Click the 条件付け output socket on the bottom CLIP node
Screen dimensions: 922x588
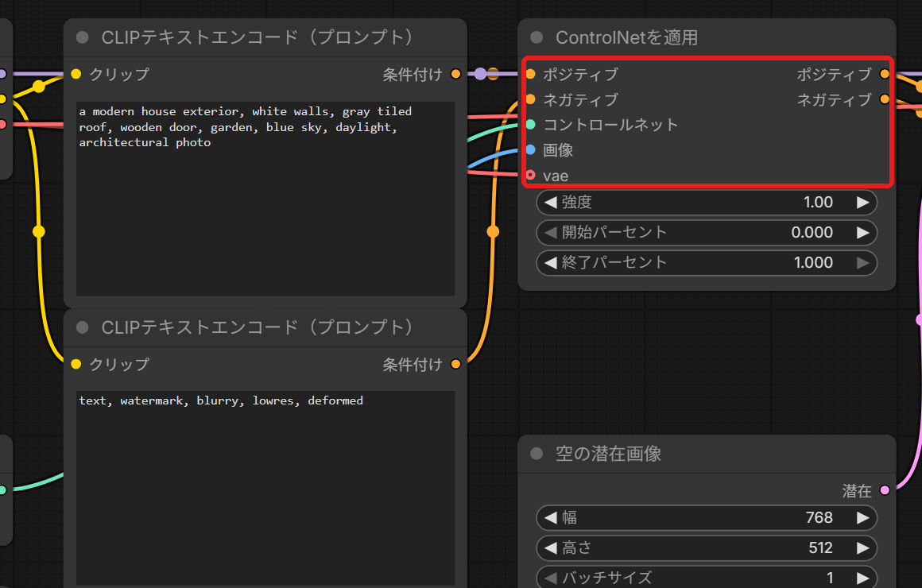[455, 364]
